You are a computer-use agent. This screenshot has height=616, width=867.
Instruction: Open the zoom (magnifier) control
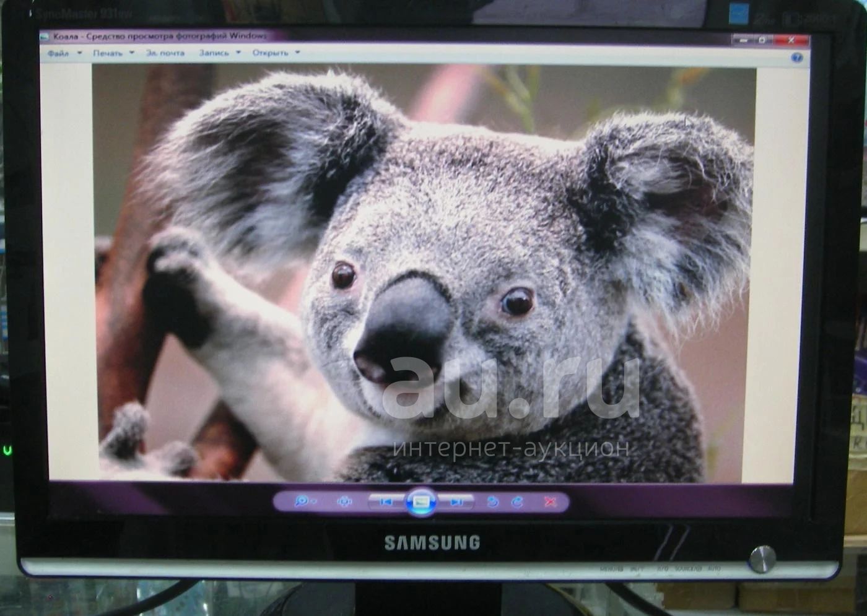(x=303, y=501)
